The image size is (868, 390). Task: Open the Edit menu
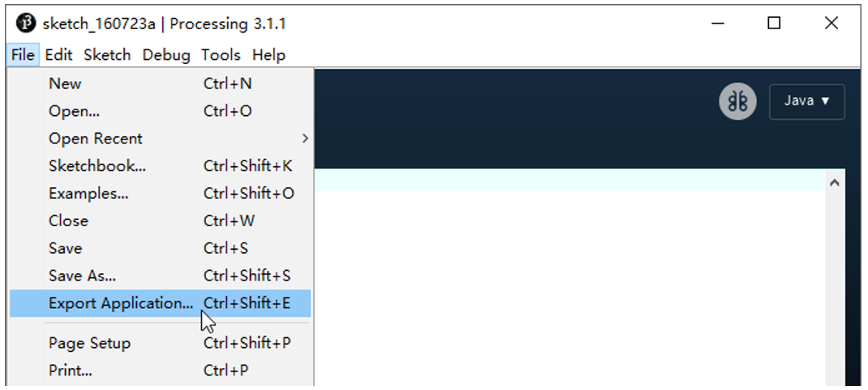(58, 55)
